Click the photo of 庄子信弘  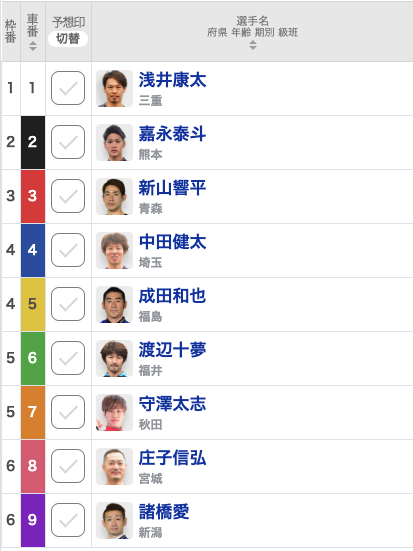114,466
